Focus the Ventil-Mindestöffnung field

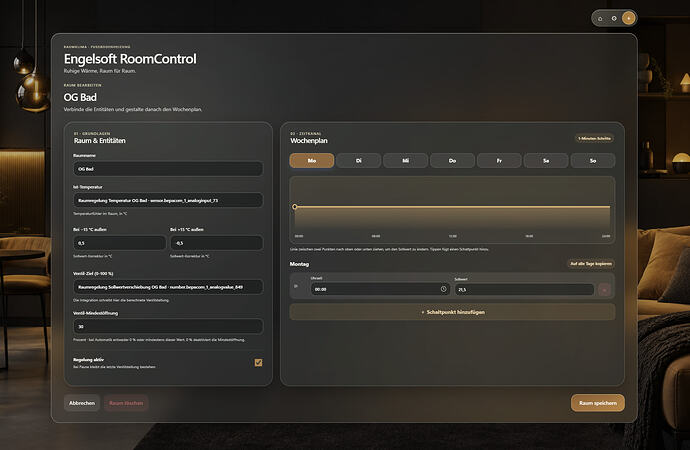[x=168, y=326]
